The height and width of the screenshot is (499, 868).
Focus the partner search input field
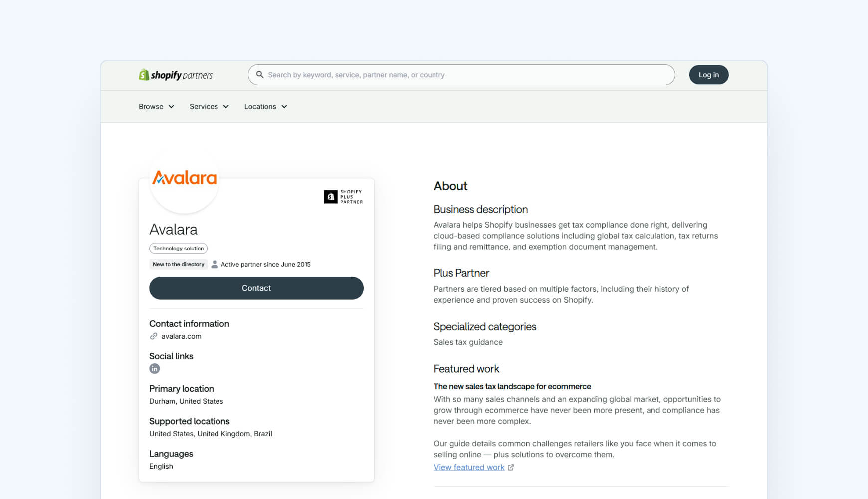pos(461,75)
